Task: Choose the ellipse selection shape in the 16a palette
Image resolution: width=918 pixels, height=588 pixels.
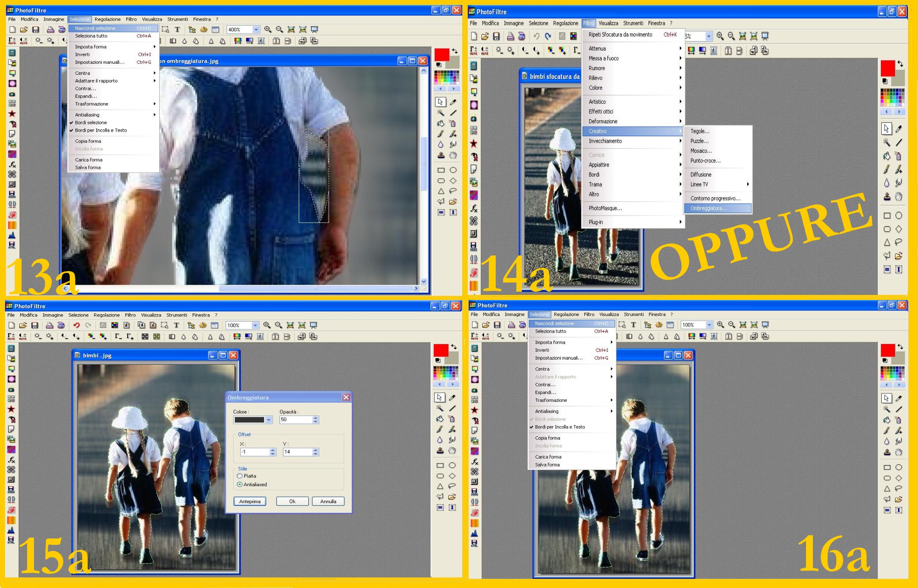Action: (899, 467)
